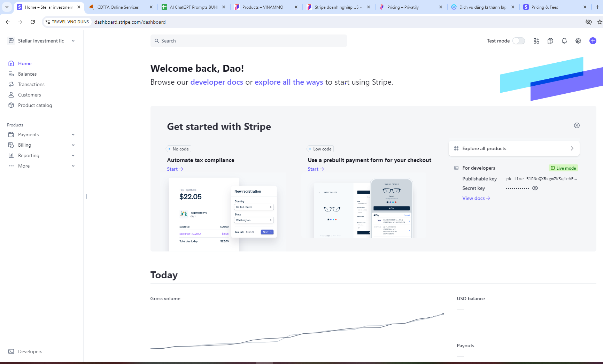Open Balances in the sidebar
The image size is (603, 364).
click(x=27, y=74)
